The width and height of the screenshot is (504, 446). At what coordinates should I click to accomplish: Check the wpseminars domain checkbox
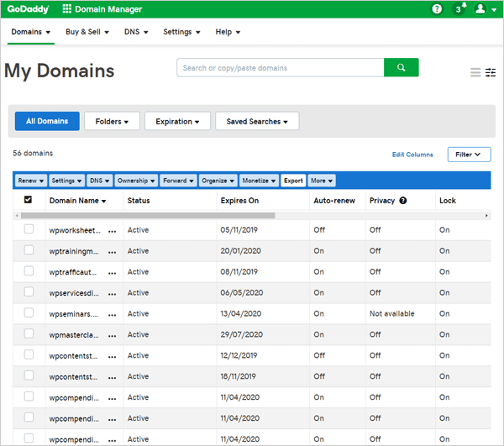tap(29, 312)
